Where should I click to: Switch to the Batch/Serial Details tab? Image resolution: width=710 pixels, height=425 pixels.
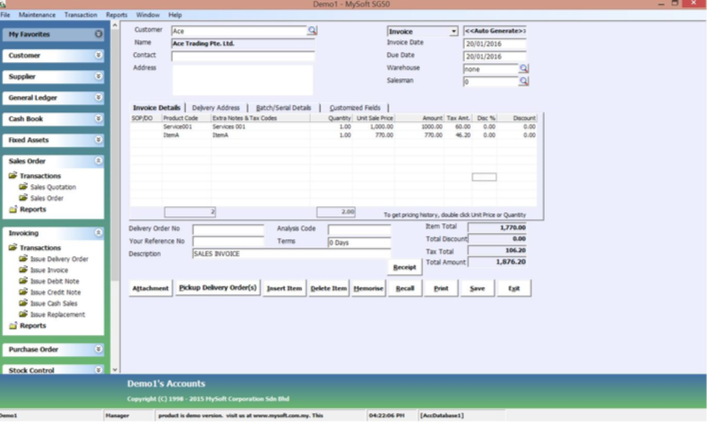pyautogui.click(x=283, y=108)
